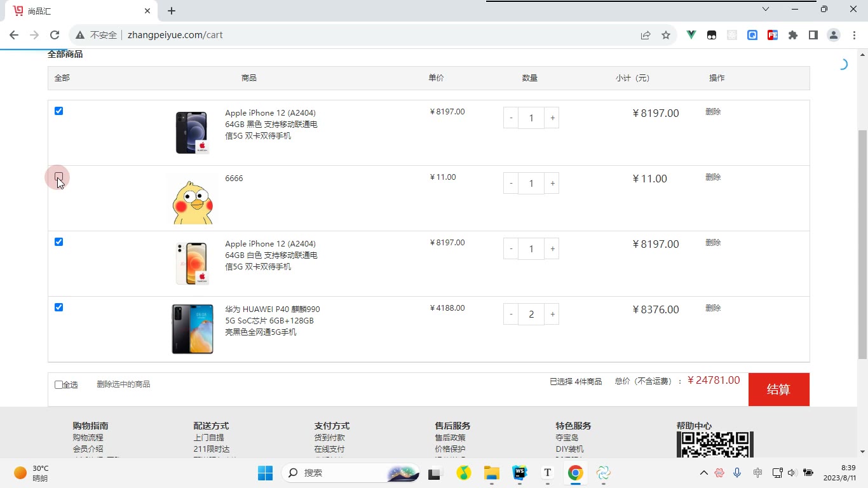Uncheck the black iPhone 12 checkbox
Image resolution: width=868 pixels, height=488 pixels.
(59, 111)
